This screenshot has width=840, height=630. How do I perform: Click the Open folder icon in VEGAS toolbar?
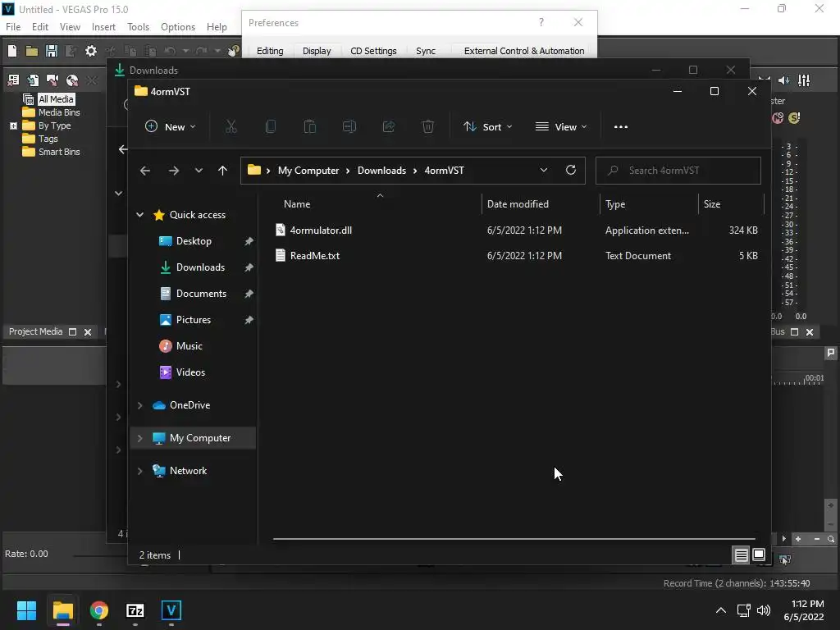[32, 51]
